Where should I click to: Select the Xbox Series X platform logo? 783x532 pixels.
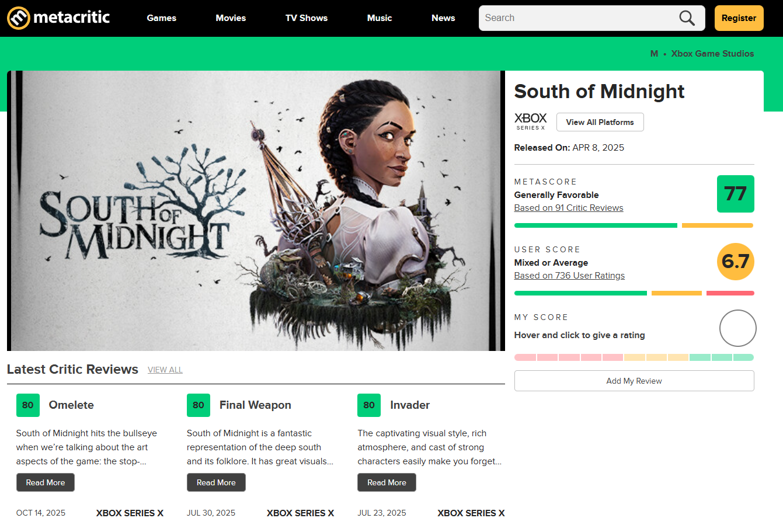coord(530,121)
